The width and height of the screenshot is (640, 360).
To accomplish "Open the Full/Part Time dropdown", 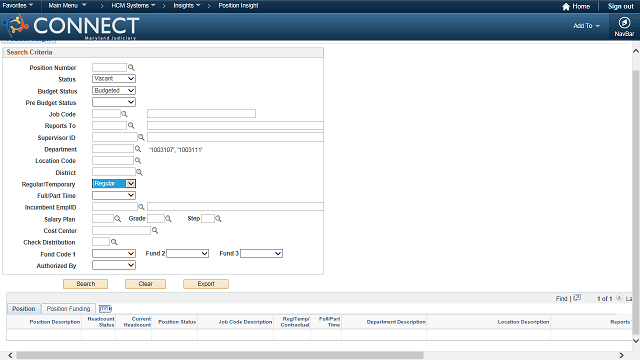I will (114, 195).
